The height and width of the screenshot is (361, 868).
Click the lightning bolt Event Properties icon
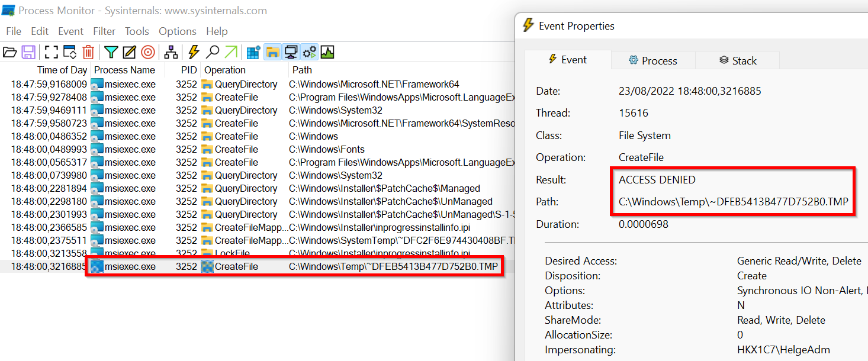(194, 52)
